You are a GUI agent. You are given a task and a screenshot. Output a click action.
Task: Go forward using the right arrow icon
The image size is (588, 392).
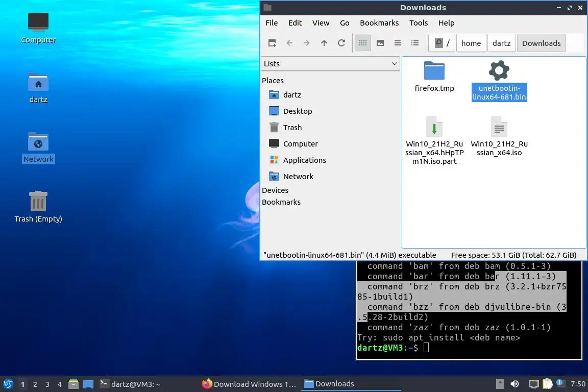point(306,43)
